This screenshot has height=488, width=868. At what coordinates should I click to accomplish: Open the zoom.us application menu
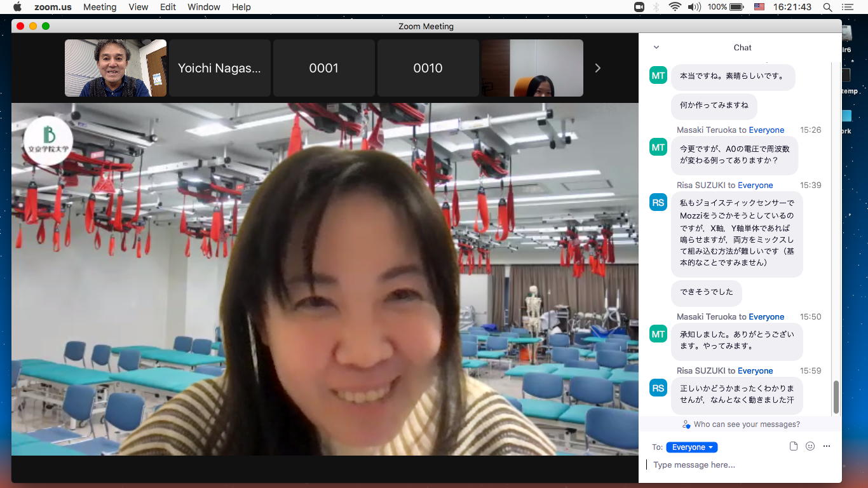pyautogui.click(x=53, y=7)
